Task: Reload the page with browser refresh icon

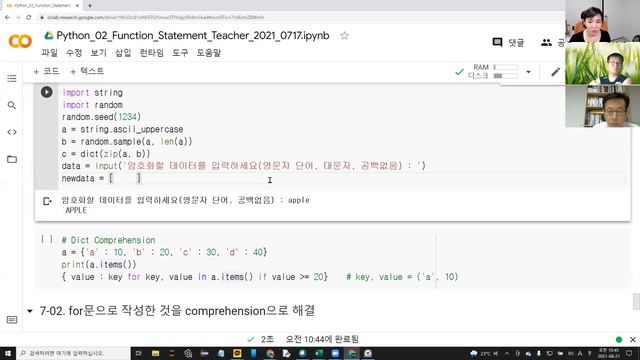Action: (29, 18)
